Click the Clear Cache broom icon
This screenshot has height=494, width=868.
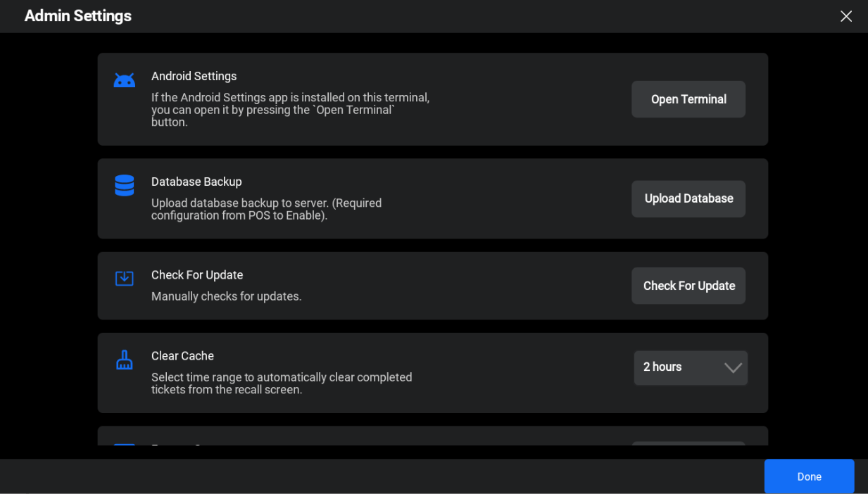click(125, 360)
